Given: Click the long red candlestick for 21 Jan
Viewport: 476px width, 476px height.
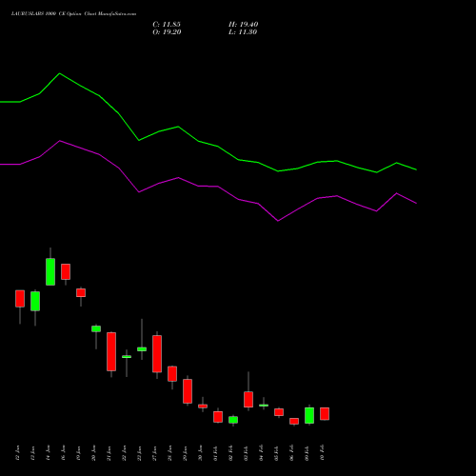Looking at the screenshot, I should [x=111, y=351].
